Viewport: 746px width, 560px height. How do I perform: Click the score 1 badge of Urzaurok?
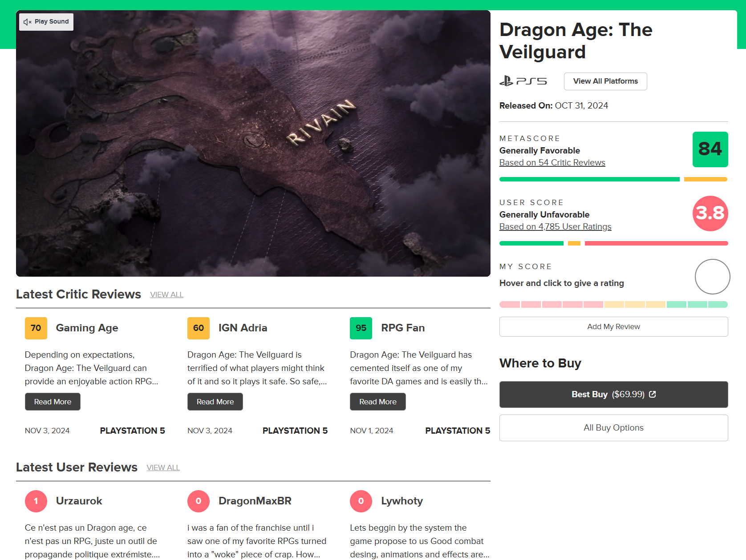pyautogui.click(x=36, y=501)
